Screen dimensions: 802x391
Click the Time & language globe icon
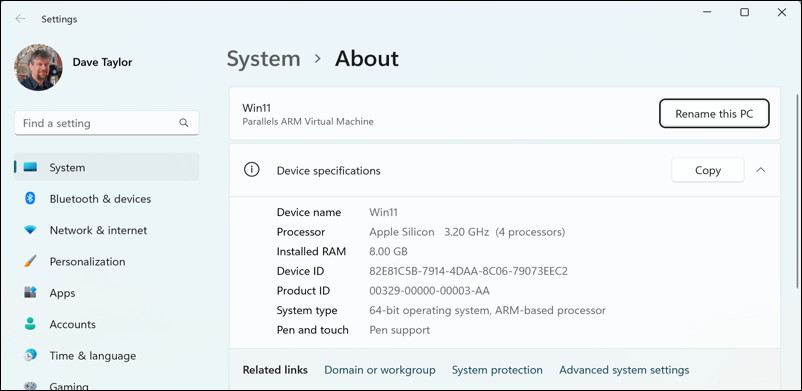click(30, 355)
